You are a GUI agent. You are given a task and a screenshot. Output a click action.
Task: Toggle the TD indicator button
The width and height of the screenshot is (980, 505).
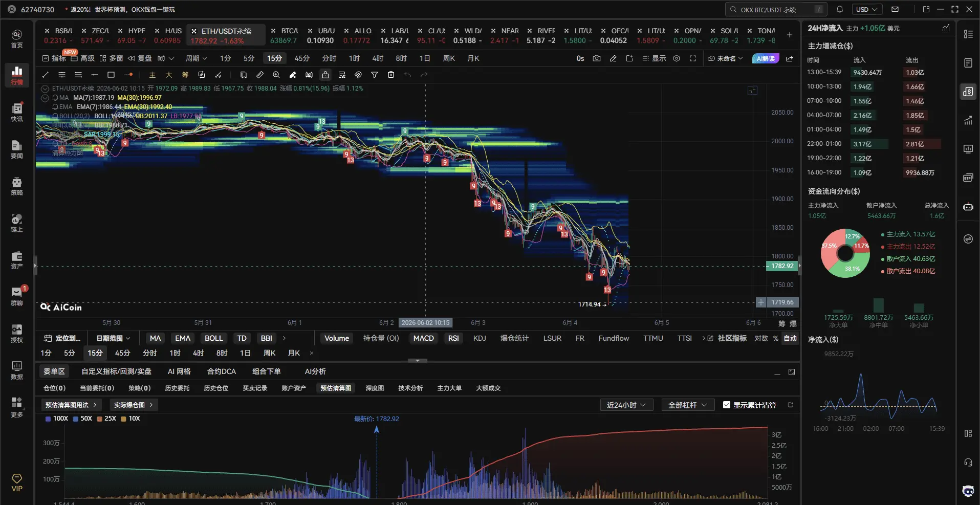click(x=242, y=338)
